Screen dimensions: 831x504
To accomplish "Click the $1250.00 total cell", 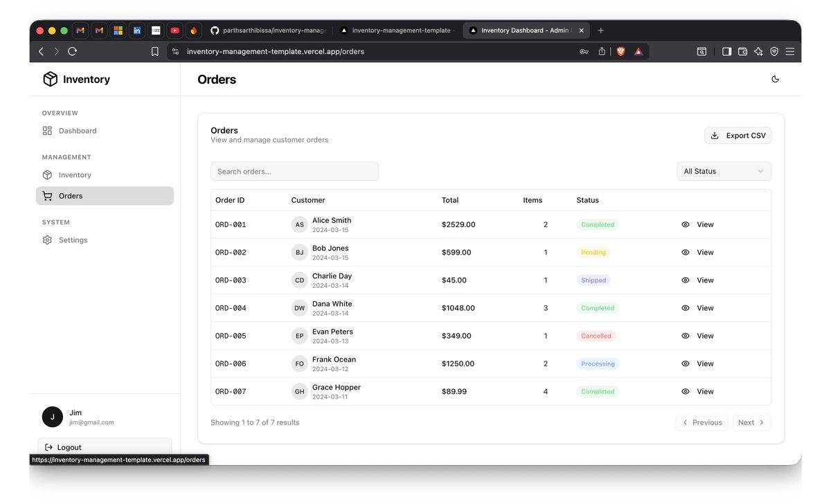I will coord(458,363).
